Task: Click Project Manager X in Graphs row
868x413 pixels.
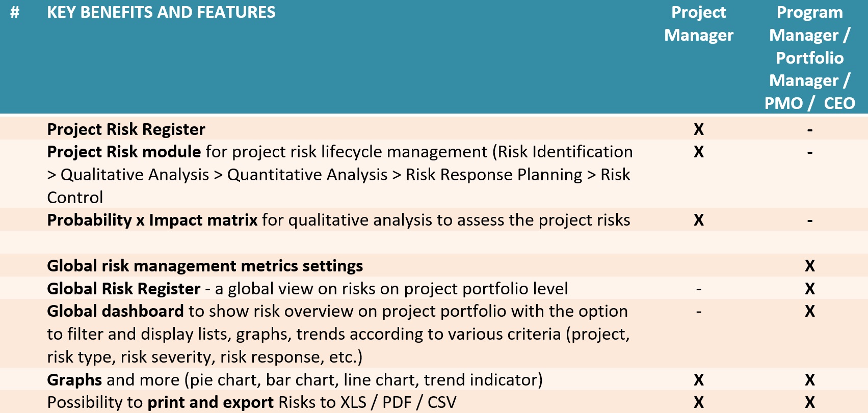Action: click(699, 380)
